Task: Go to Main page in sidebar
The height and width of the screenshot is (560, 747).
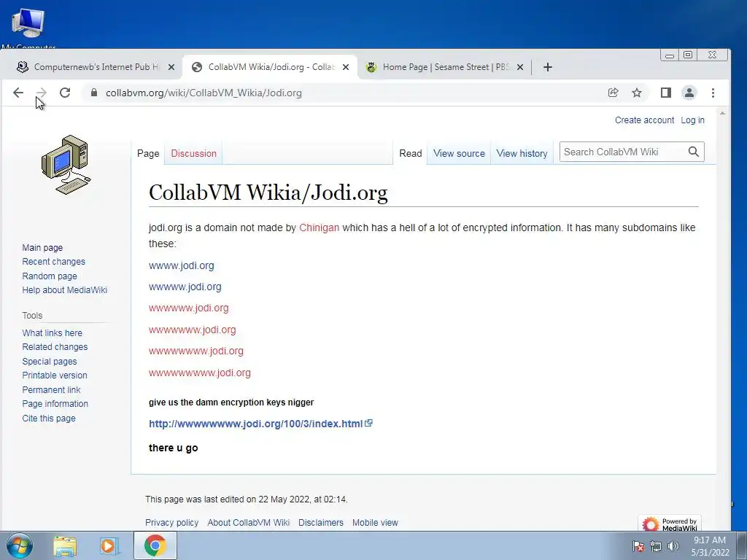Action: click(x=42, y=248)
